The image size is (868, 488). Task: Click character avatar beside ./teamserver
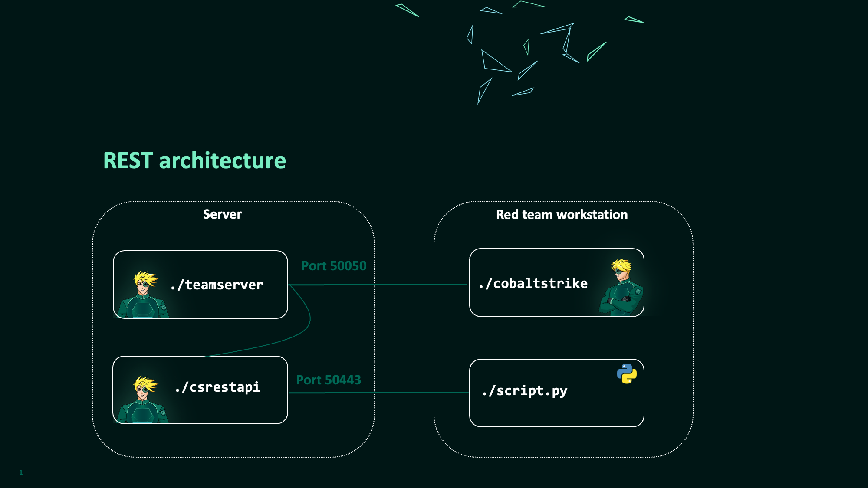144,295
